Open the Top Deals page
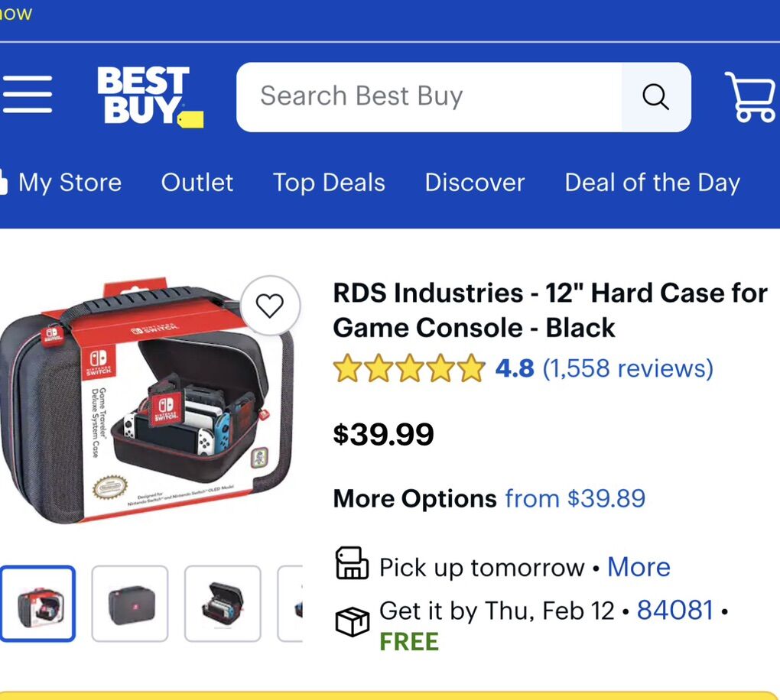The width and height of the screenshot is (780, 700). (x=329, y=183)
